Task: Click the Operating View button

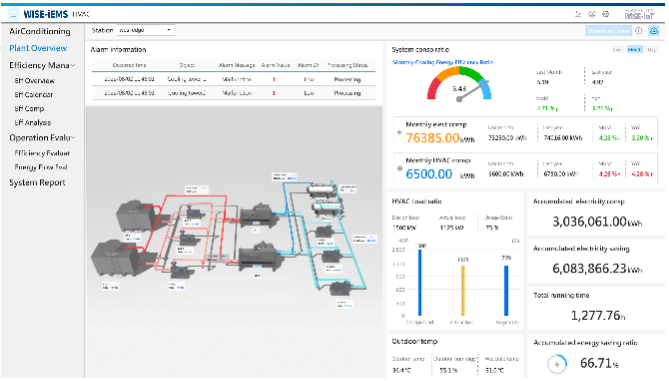Action: click(x=608, y=31)
